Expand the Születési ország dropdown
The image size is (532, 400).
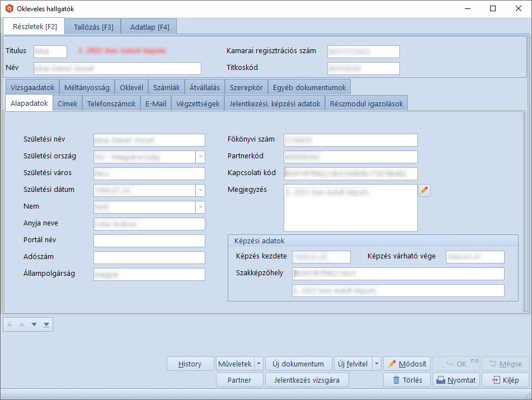(x=200, y=157)
